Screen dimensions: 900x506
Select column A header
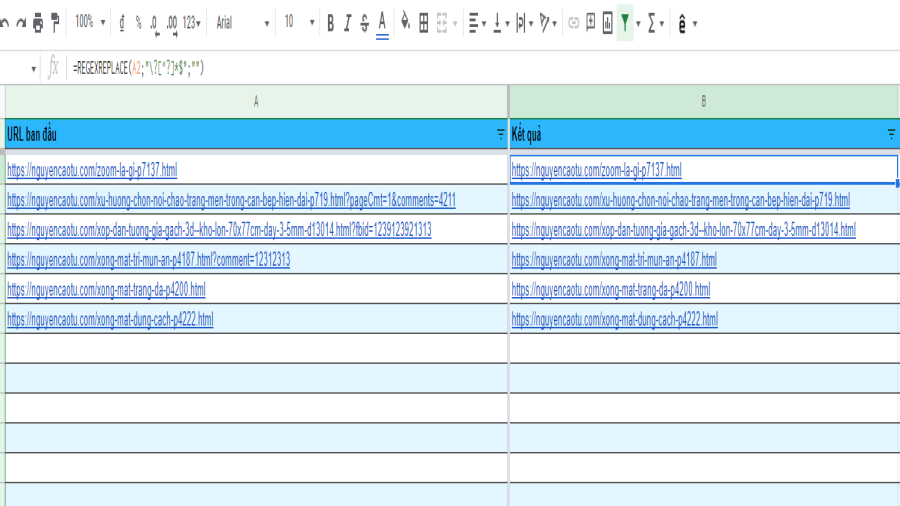tap(256, 102)
